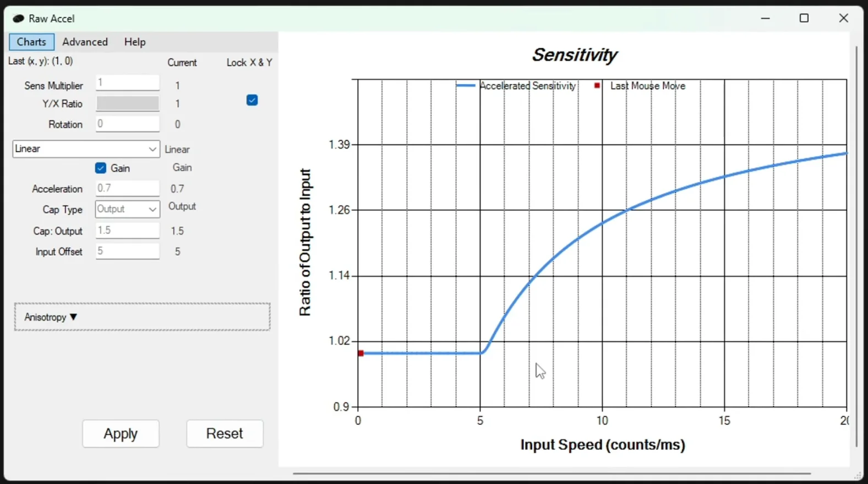Screen dimensions: 868x484
Task: Click the Sensitivity chart title
Action: click(574, 55)
